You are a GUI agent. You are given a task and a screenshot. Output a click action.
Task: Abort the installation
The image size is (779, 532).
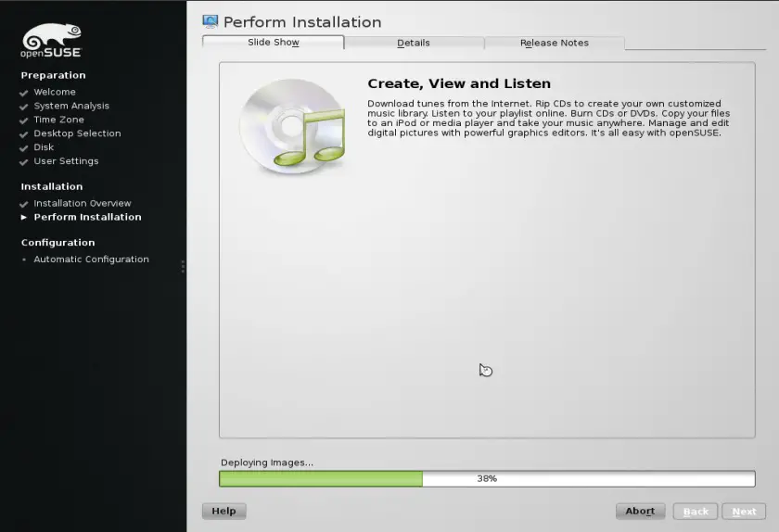640,511
